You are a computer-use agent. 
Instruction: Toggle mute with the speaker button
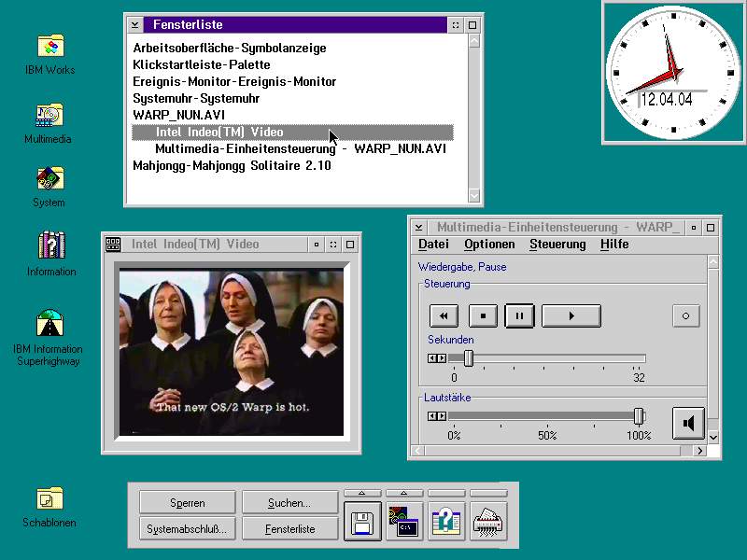pos(688,423)
